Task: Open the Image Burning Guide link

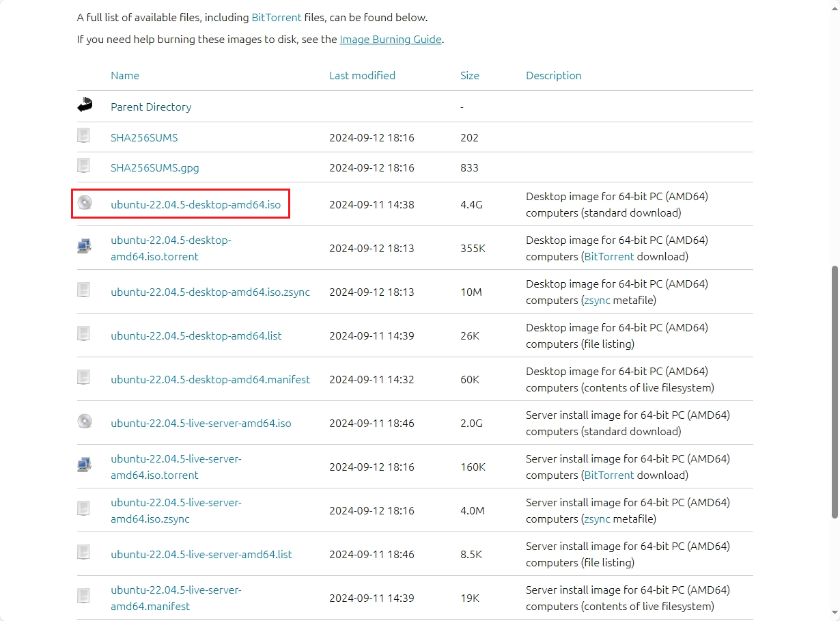Action: [391, 40]
